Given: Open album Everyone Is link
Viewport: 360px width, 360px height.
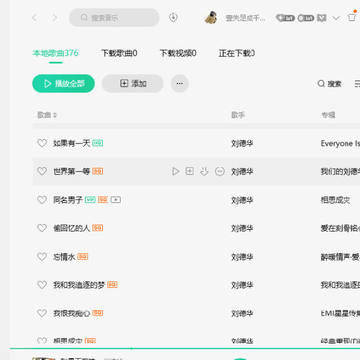Looking at the screenshot, I should pyautogui.click(x=340, y=143).
